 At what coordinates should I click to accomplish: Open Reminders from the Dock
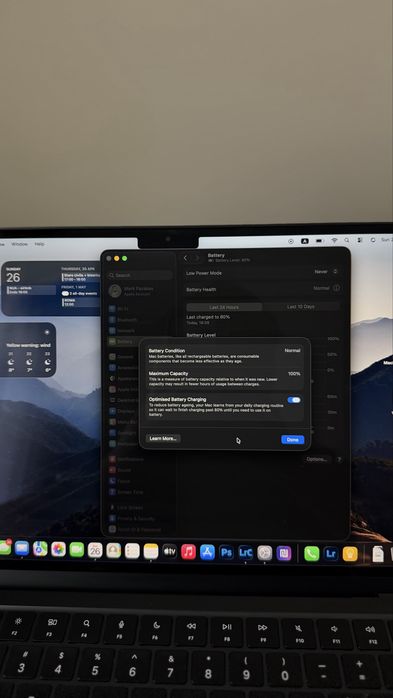[132, 551]
